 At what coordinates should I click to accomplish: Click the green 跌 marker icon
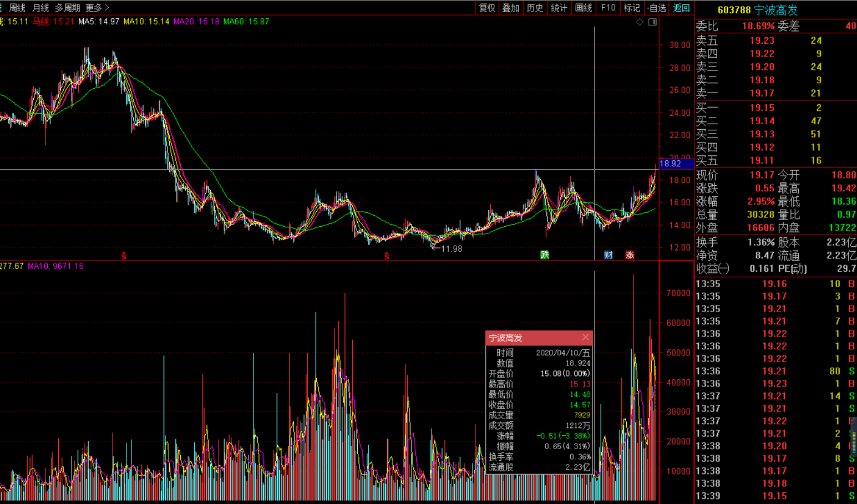click(545, 254)
